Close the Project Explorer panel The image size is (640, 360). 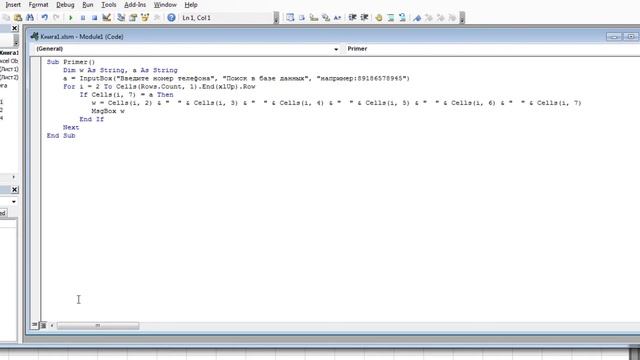pos(14,28)
